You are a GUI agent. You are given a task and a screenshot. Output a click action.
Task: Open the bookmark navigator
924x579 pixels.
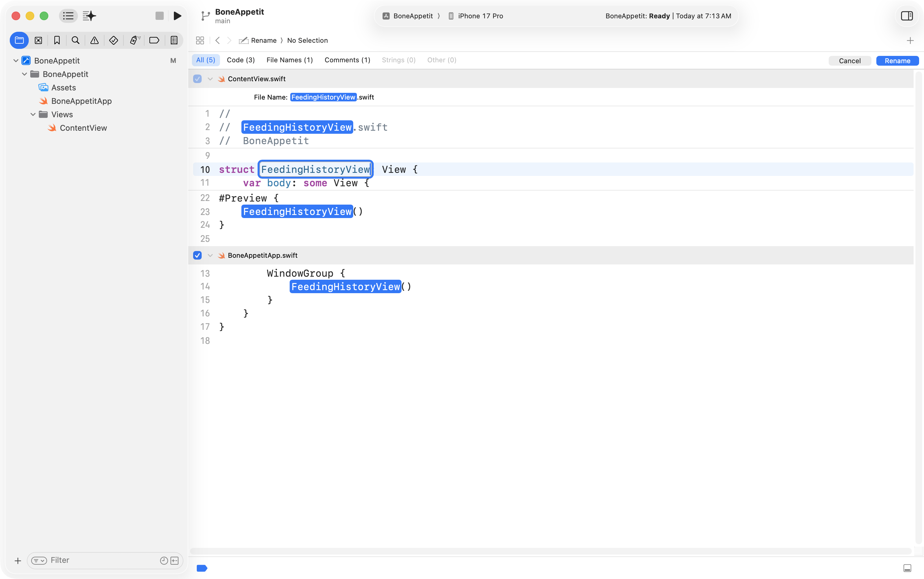pyautogui.click(x=57, y=40)
